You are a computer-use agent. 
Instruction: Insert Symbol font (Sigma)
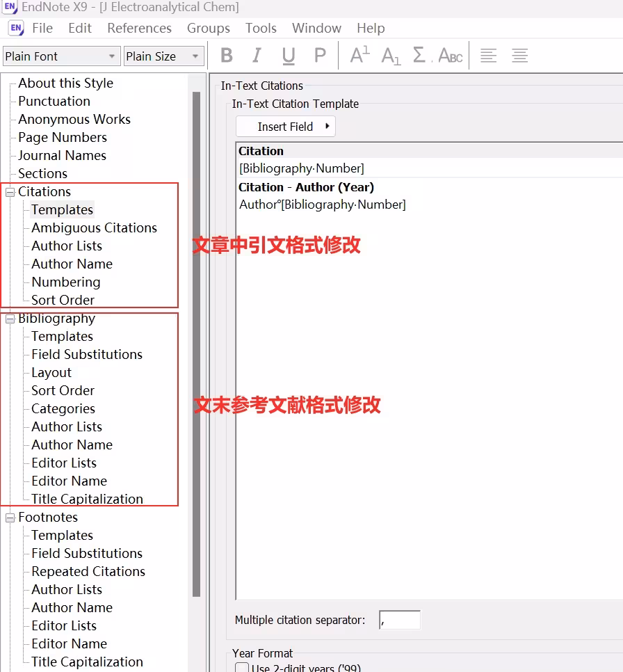click(419, 55)
